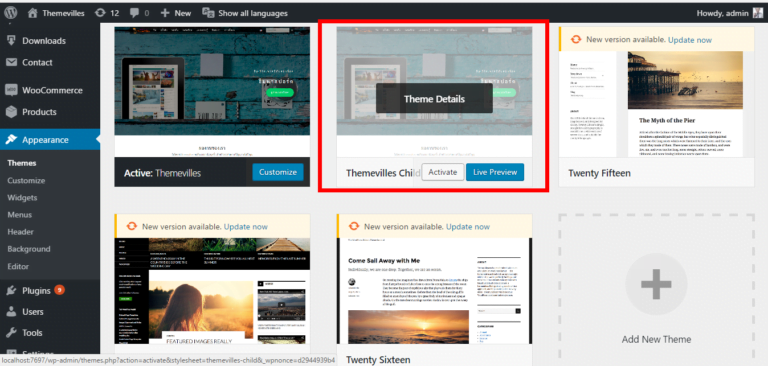
Task: Click the Twenty Fifteen update refresh icon
Action: 576,40
